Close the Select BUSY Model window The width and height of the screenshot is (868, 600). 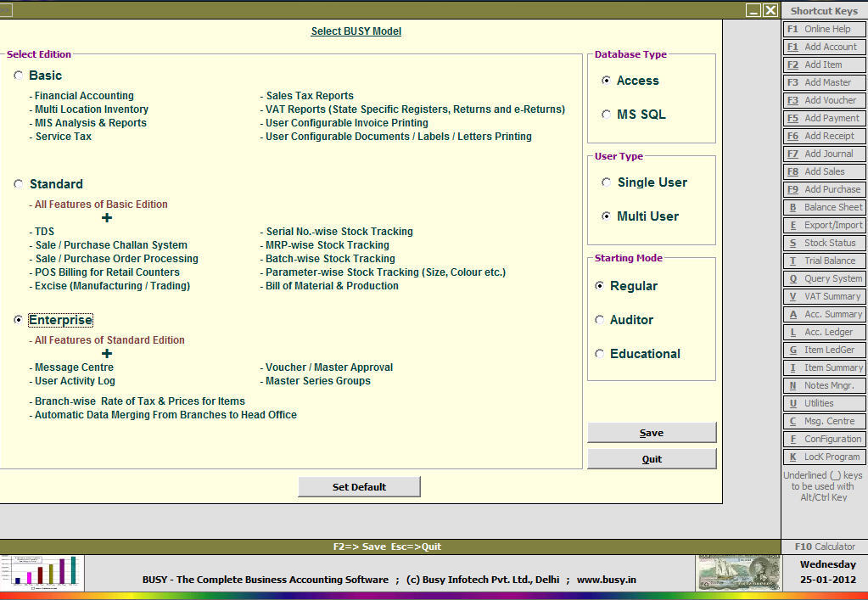770,10
